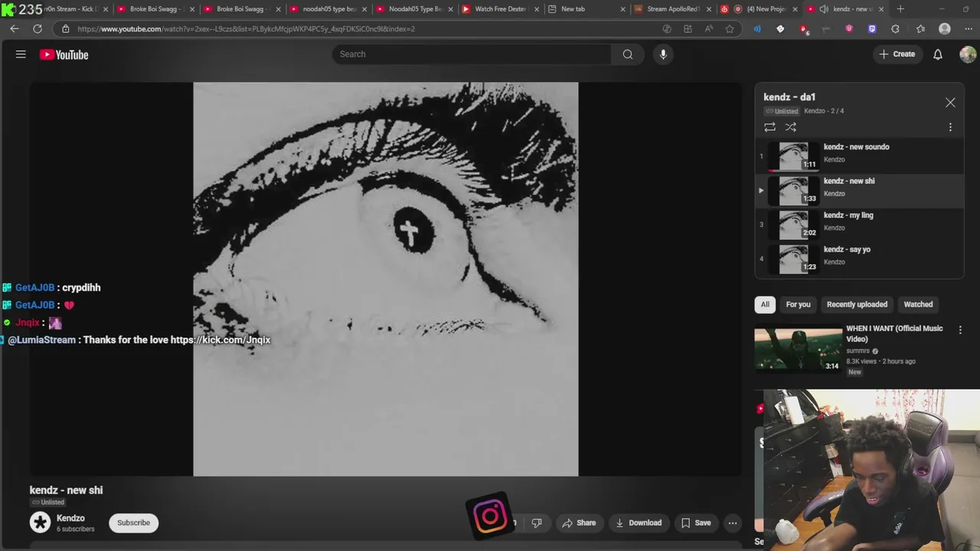Open the Kendzo channel name link

(70, 518)
